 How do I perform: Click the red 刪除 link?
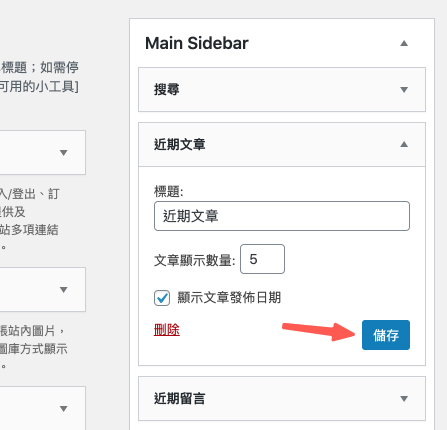point(167,330)
